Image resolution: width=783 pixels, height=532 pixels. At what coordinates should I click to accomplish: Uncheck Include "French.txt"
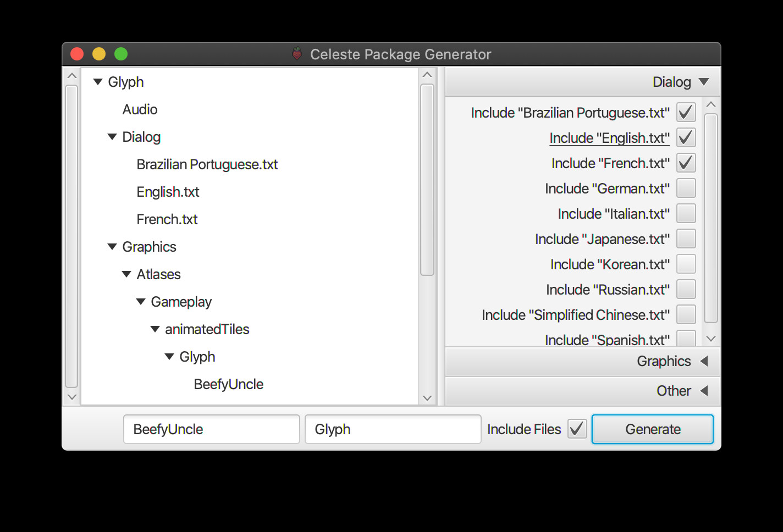click(x=686, y=163)
